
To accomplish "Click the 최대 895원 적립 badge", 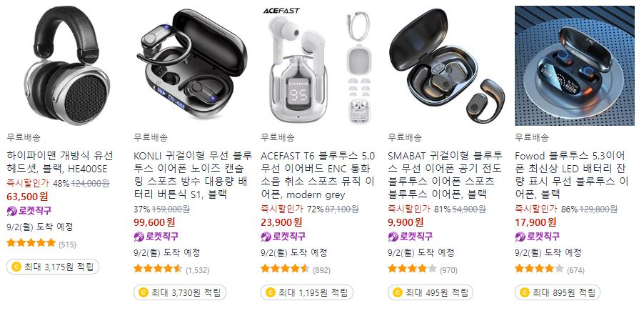I will click(557, 292).
